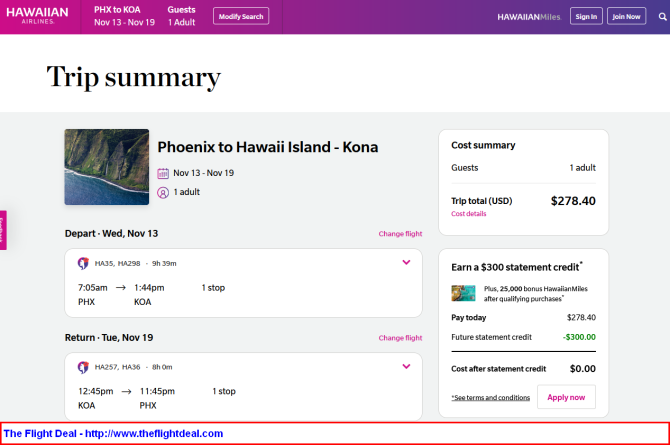Open the HawaiianMiles logo link
Image resolution: width=670 pixels, height=445 pixels.
529,17
